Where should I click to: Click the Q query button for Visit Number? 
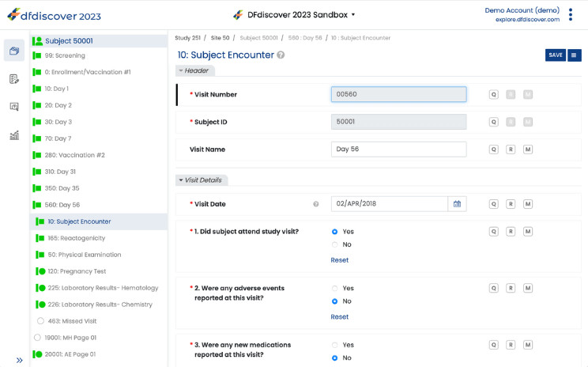pyautogui.click(x=494, y=95)
